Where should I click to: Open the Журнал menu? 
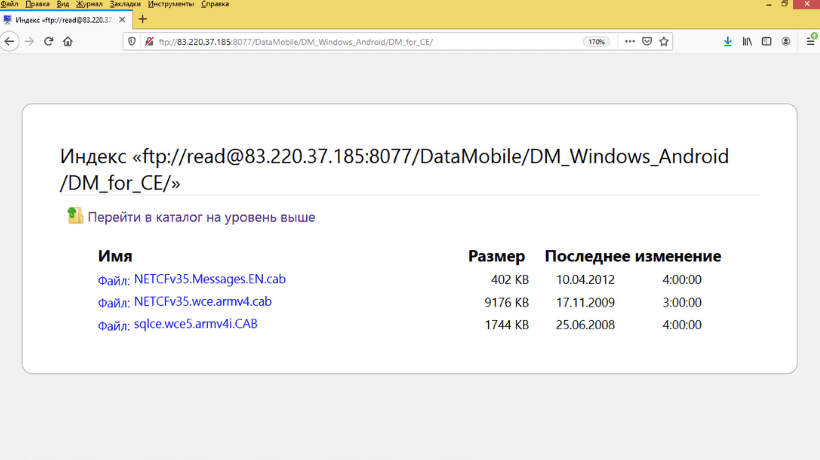point(89,4)
